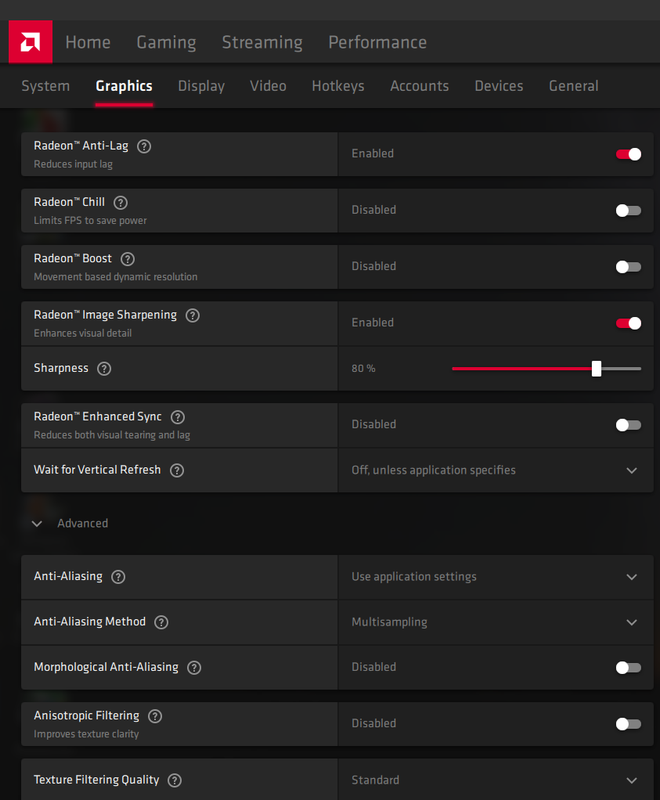Collapse the Advanced section chevron
The image size is (660, 800).
click(x=37, y=524)
